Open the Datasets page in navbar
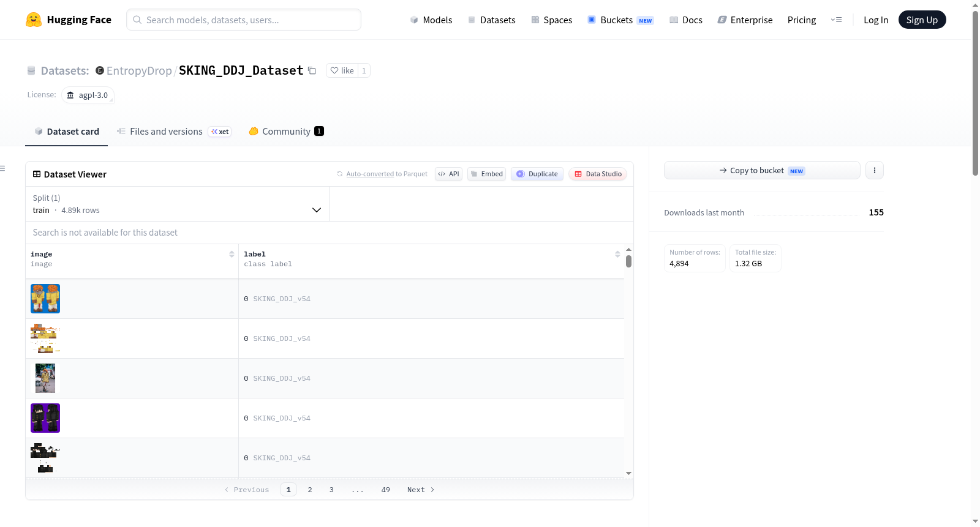Screen dimensions: 980x527 tap(492, 20)
